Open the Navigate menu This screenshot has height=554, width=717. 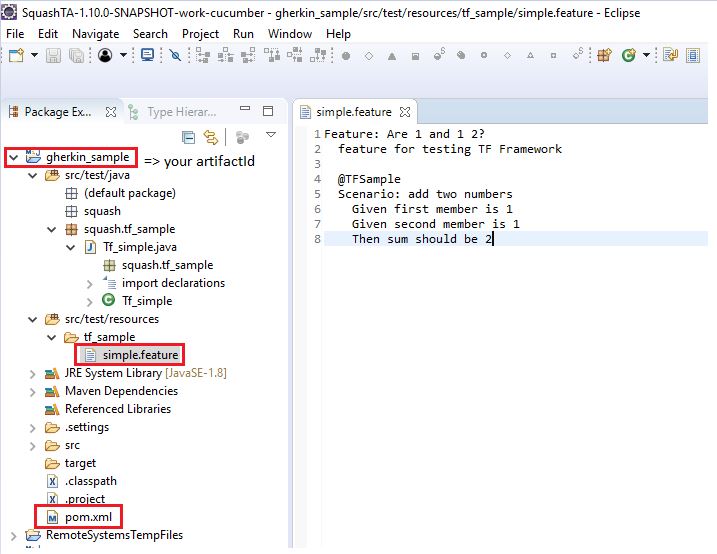tap(96, 34)
